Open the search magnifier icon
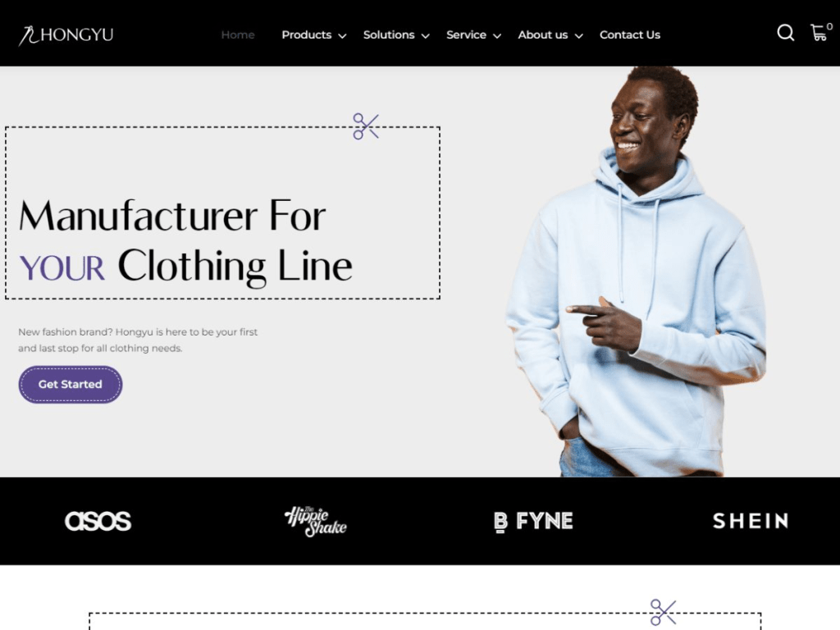Image resolution: width=840 pixels, height=630 pixels. click(x=785, y=33)
